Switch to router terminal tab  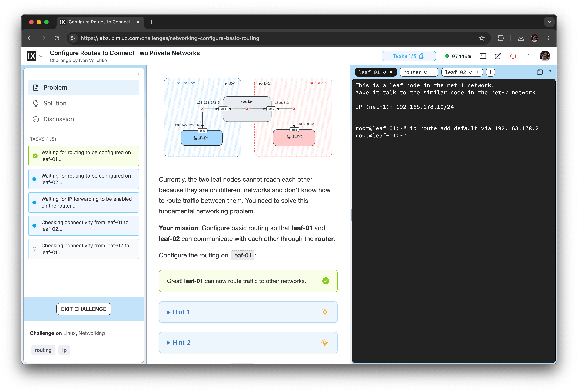[x=412, y=72]
